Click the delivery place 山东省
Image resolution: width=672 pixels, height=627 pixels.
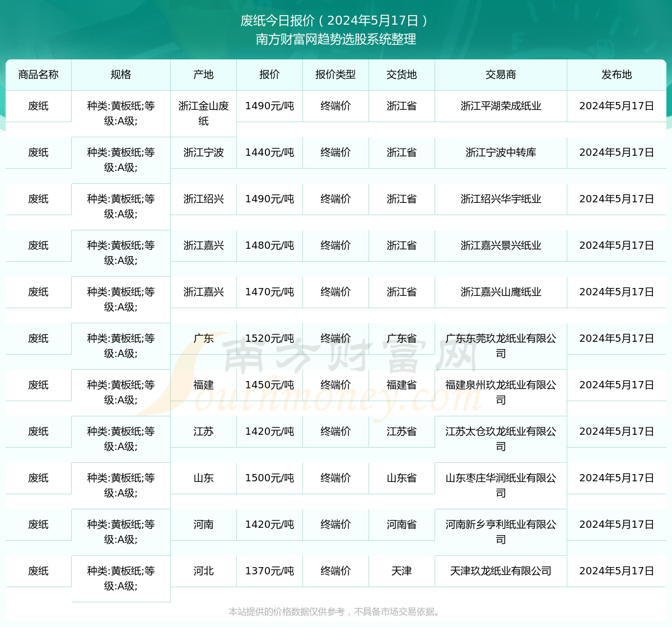[x=402, y=478]
